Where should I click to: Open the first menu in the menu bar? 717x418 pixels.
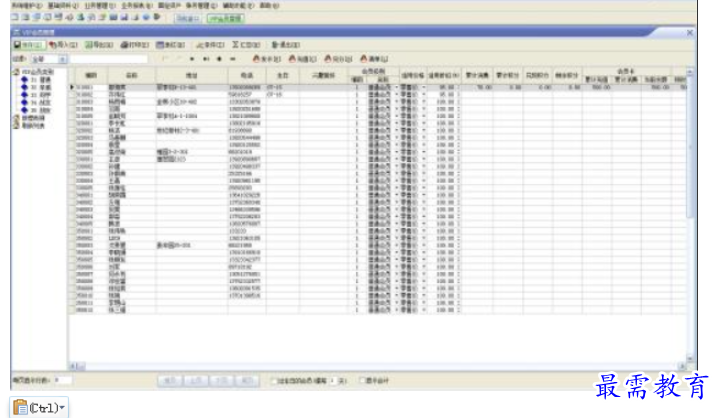26,5
